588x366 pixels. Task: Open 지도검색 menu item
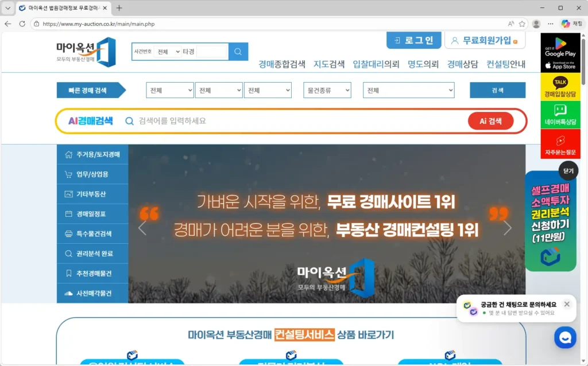(x=328, y=64)
